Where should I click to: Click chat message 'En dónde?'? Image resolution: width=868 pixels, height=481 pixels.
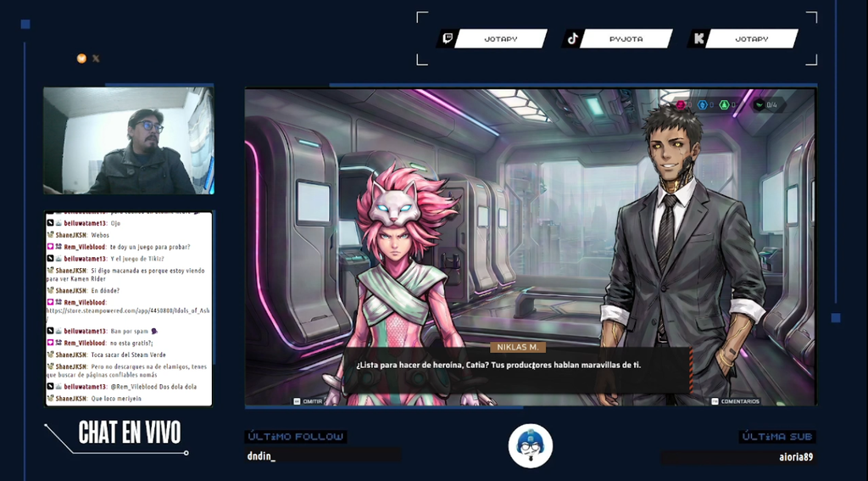pyautogui.click(x=105, y=291)
